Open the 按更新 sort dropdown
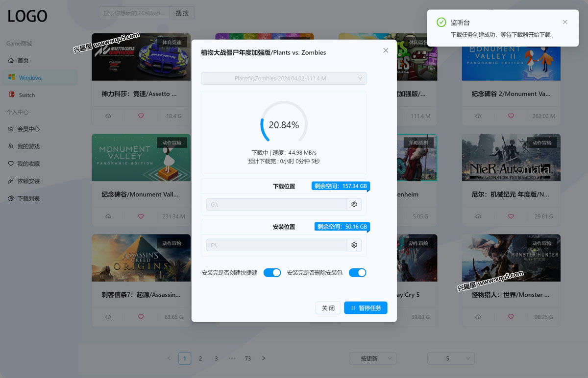The image size is (588, 378). tap(372, 358)
